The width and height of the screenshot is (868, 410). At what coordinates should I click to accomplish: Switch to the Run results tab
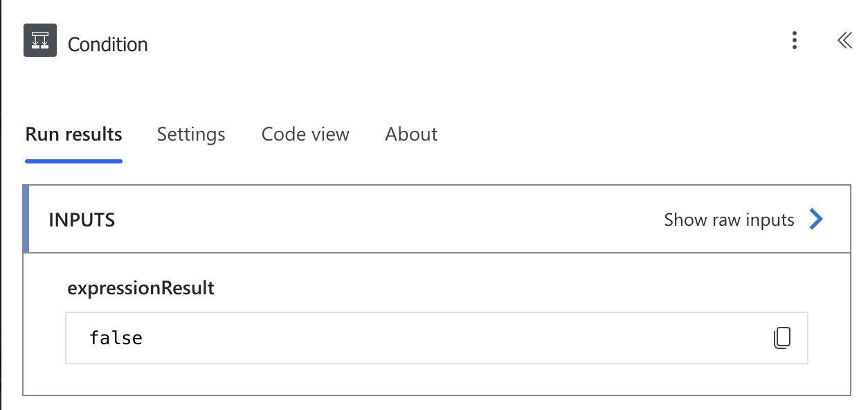pos(73,134)
